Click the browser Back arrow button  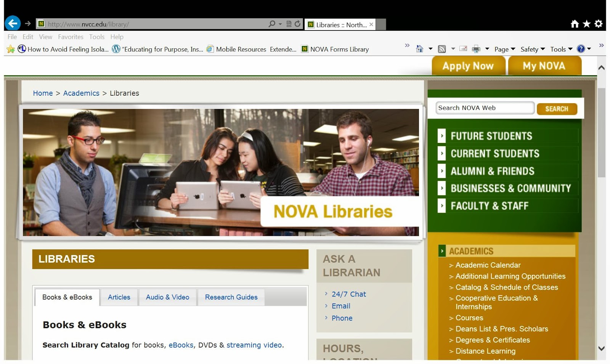[13, 23]
